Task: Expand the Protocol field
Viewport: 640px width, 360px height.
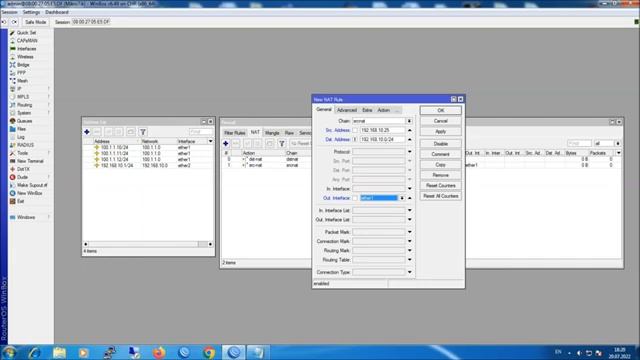Action: 409,152
